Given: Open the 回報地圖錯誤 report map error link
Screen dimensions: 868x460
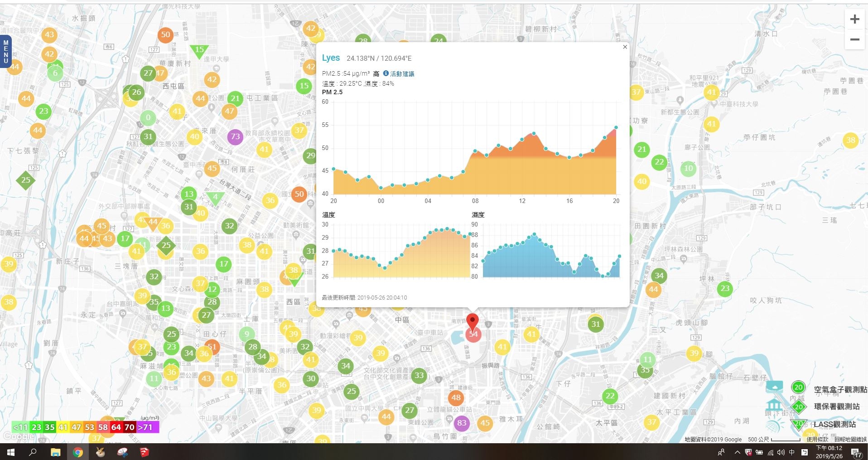Looking at the screenshot, I should pos(850,439).
